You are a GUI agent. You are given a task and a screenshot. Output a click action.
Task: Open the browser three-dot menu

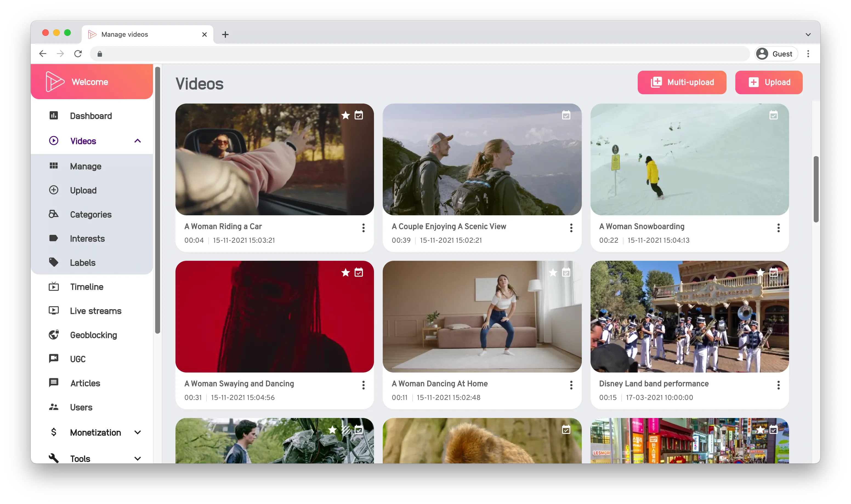pyautogui.click(x=808, y=54)
